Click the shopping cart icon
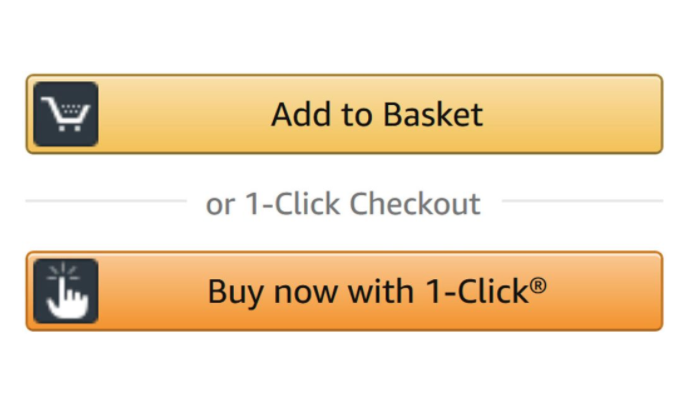 click(x=66, y=116)
